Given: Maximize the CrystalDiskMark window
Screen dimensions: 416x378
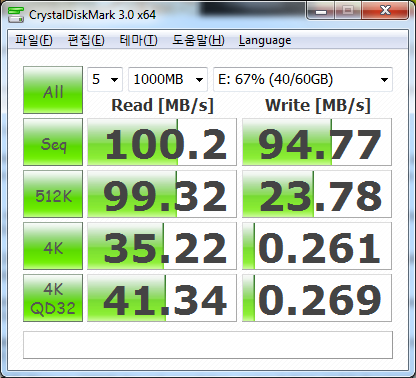Looking at the screenshot, I should [348, 11].
